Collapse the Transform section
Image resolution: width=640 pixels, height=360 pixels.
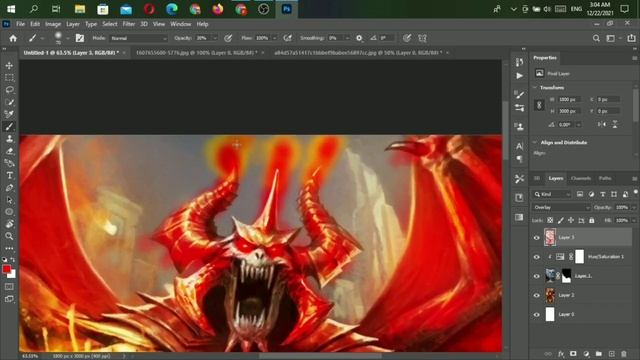point(535,87)
